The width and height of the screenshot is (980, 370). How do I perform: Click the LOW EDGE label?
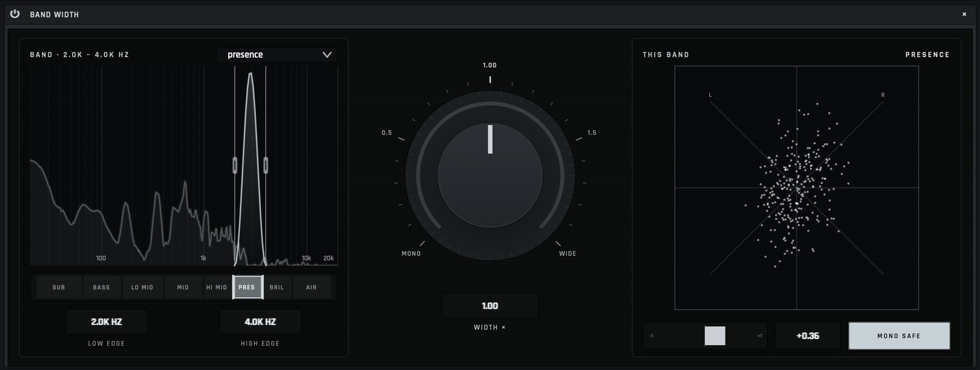click(x=107, y=344)
